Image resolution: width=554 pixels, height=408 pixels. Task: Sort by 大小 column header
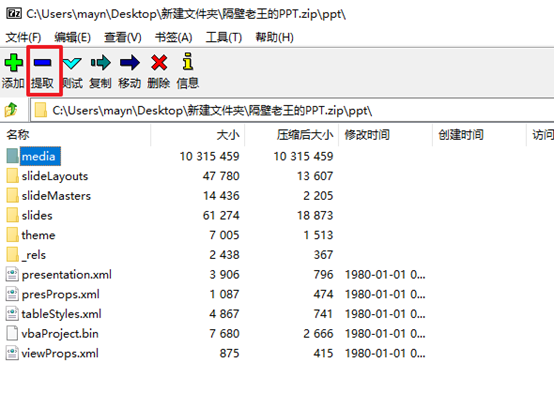tap(198, 135)
